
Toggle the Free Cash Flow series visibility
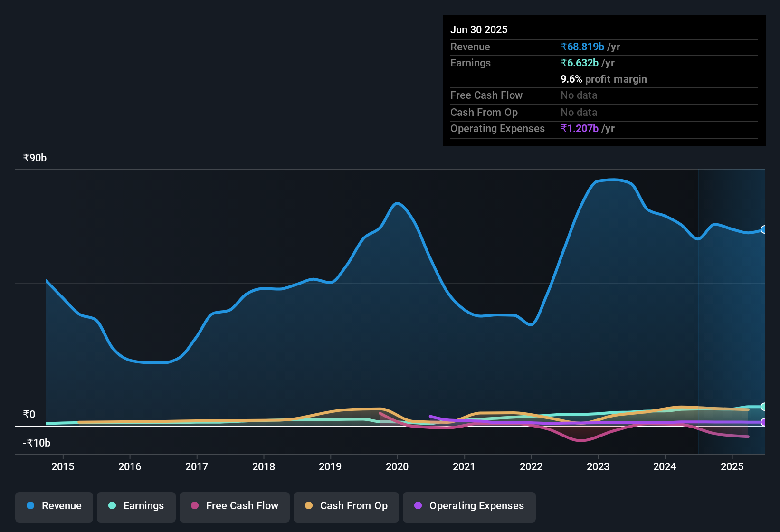(234, 506)
